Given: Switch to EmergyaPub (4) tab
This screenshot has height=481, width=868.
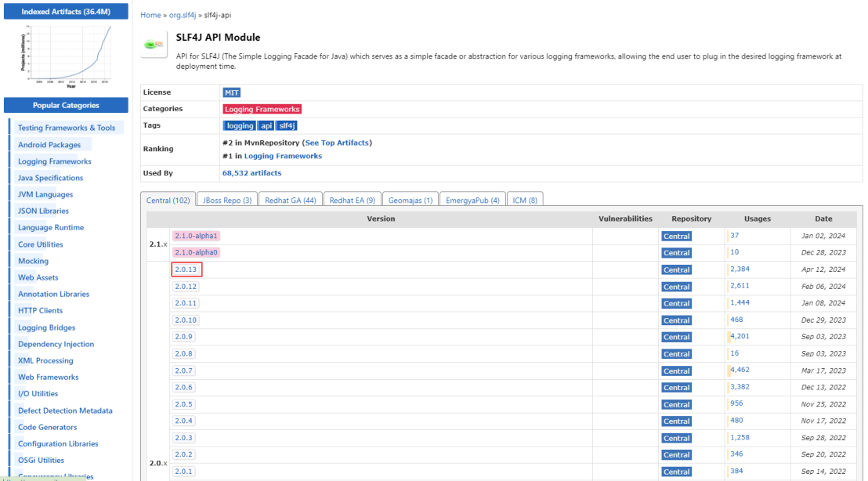Looking at the screenshot, I should [x=472, y=201].
